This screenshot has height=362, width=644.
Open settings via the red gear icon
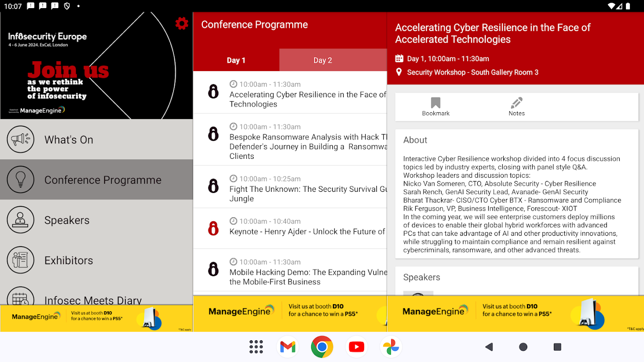[182, 24]
